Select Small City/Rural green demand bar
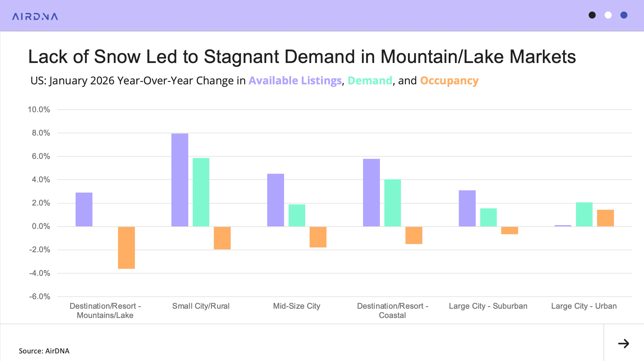The width and height of the screenshot is (644, 361). [201, 192]
